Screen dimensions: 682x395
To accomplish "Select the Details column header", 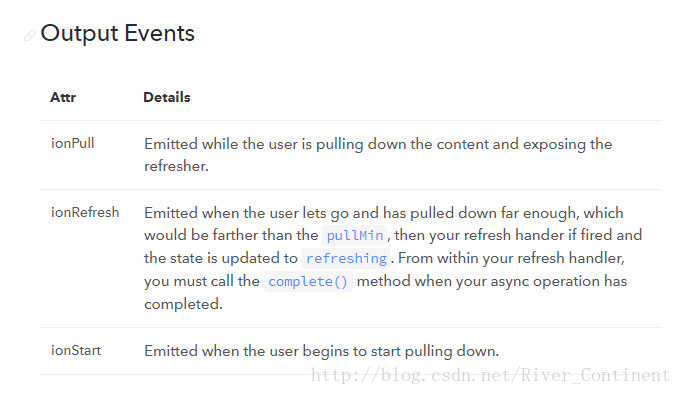I will [x=167, y=97].
